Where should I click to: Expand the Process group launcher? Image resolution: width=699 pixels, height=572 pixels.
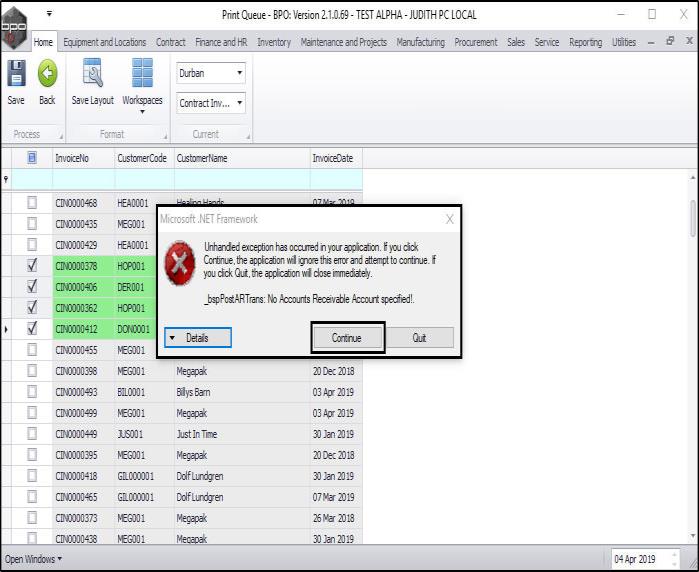coord(61,136)
